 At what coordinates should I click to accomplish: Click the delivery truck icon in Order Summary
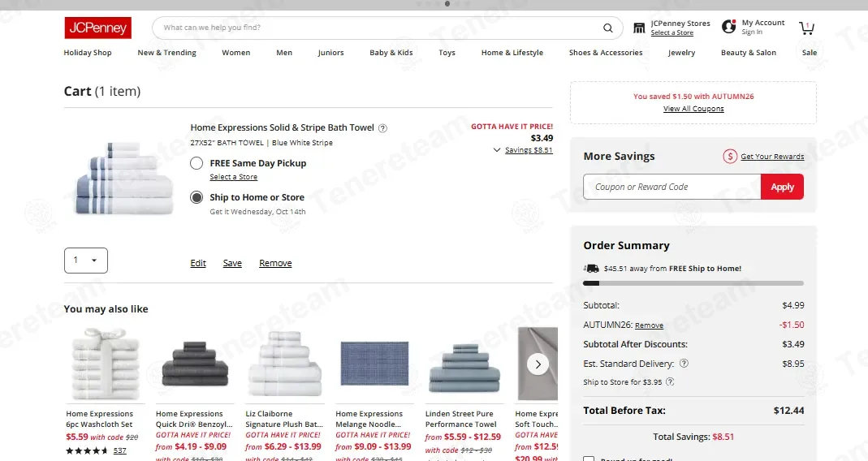click(x=592, y=269)
